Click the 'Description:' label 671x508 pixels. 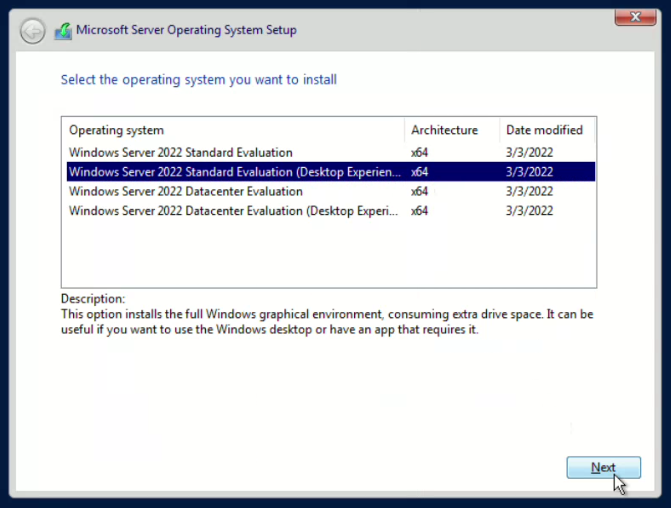(93, 299)
